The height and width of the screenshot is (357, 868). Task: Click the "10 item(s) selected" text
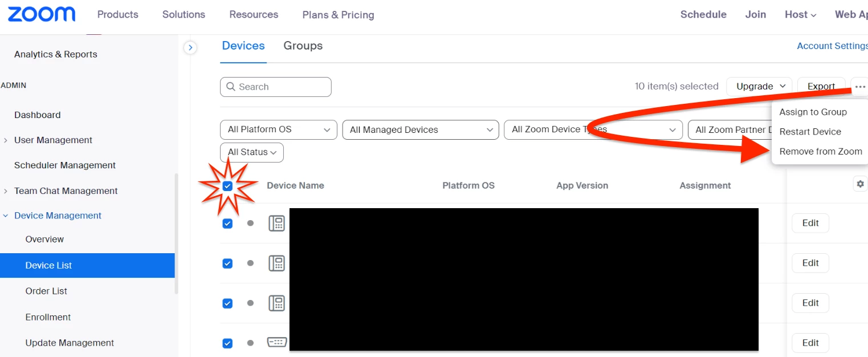click(677, 87)
